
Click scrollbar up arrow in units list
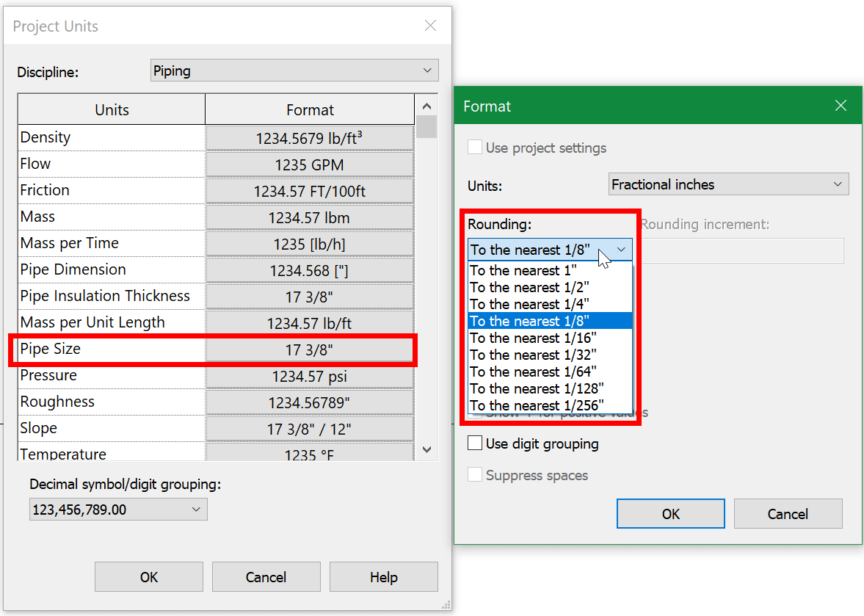426,106
